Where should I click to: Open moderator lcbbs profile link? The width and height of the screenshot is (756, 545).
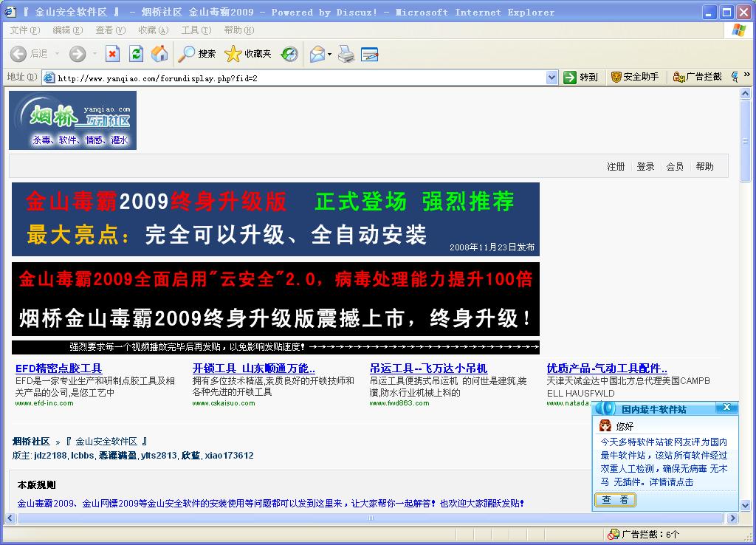click(x=82, y=456)
